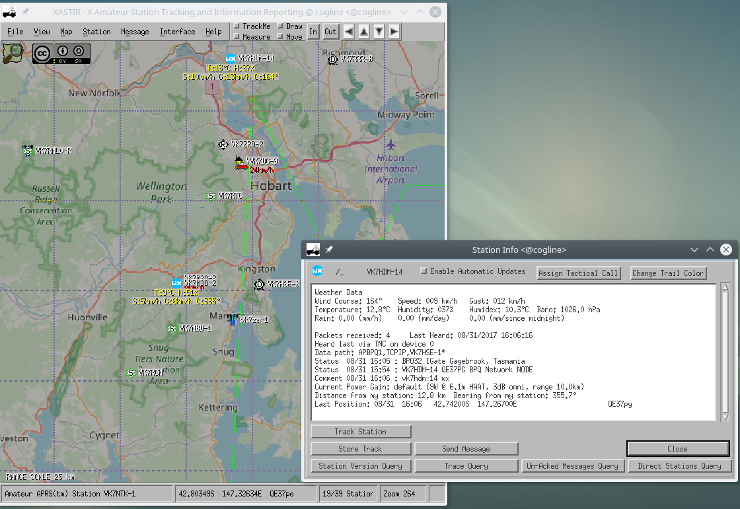Open the Help menu
740x509 pixels.
[213, 32]
